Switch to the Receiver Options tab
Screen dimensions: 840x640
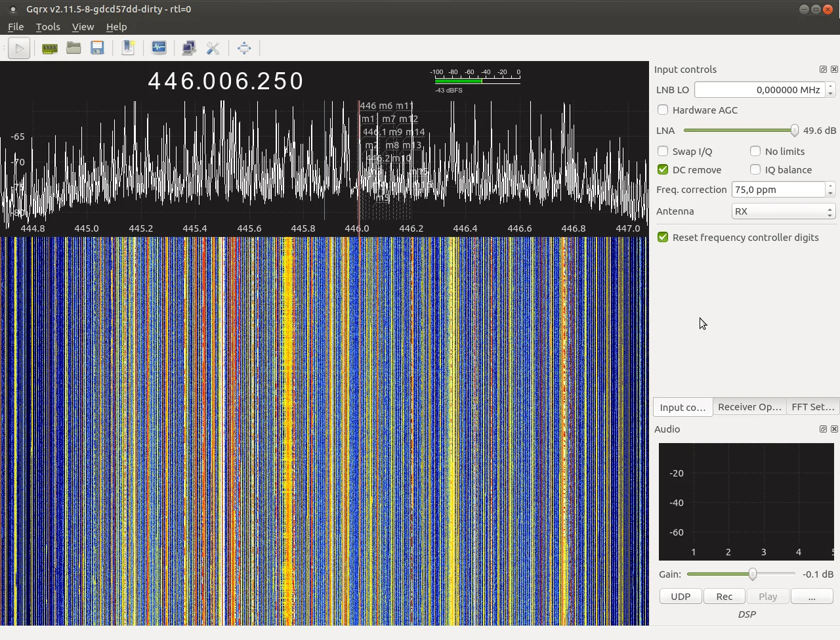[x=749, y=407]
